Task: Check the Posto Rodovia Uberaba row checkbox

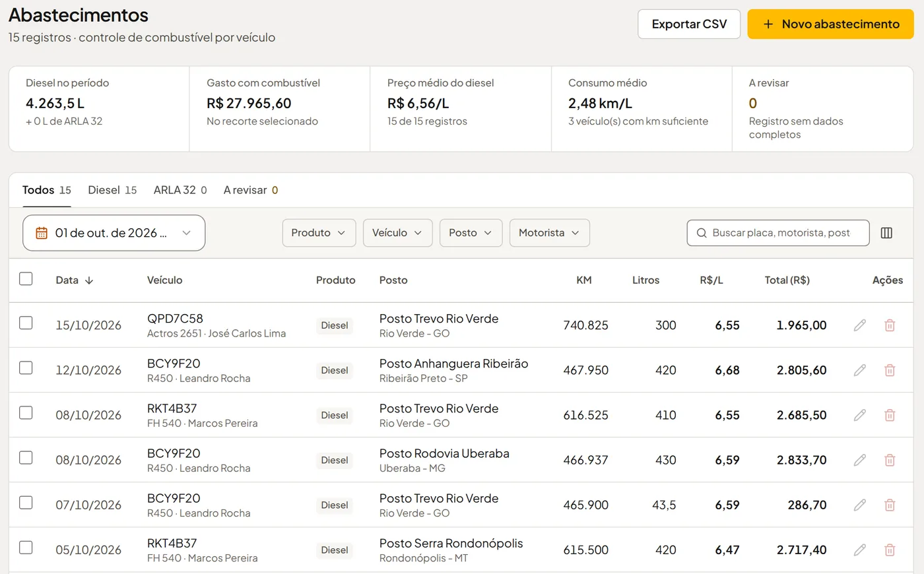Action: pyautogui.click(x=26, y=457)
